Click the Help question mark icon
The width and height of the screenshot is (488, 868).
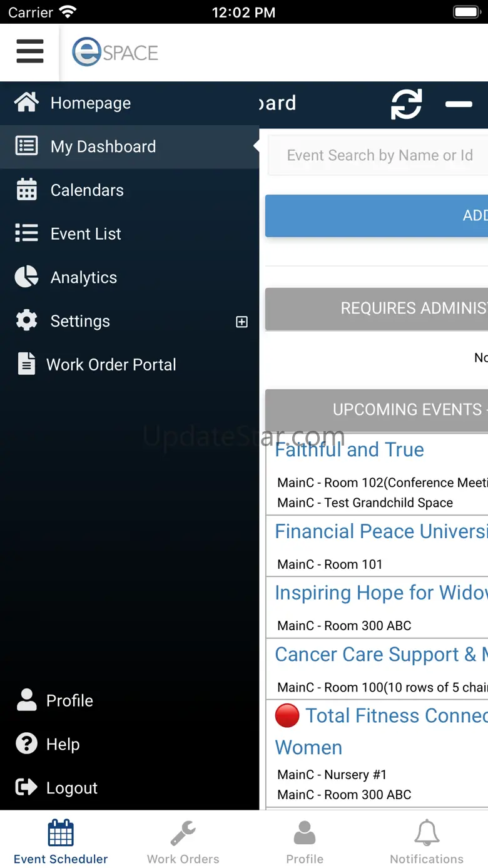26,744
